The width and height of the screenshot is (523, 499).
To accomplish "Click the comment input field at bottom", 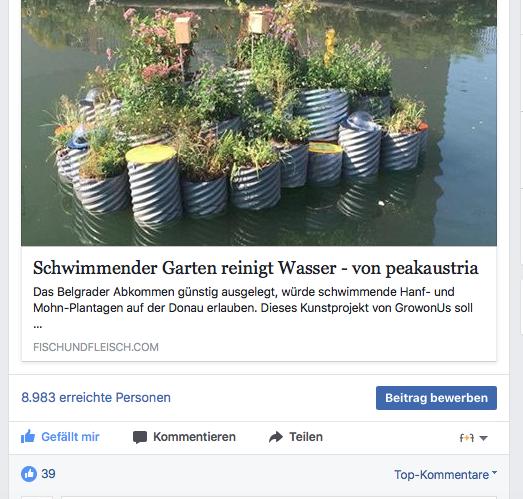I will (280, 497).
